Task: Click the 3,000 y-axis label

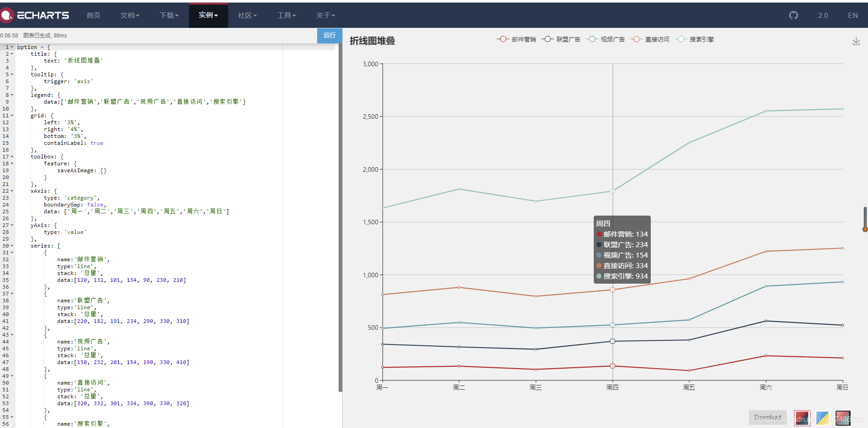Action: pos(371,64)
